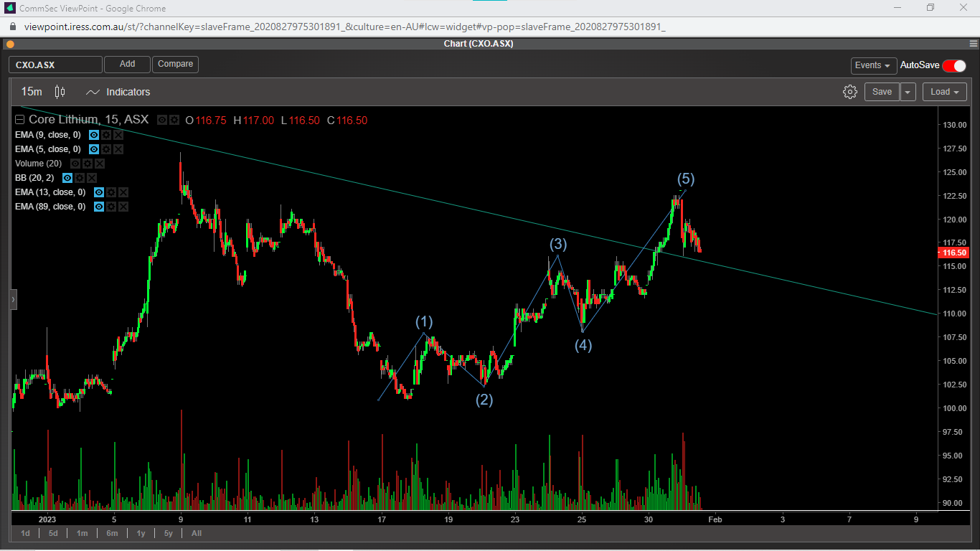Viewport: 980px width, 551px height.
Task: Select the wave (3) label
Action: (559, 244)
